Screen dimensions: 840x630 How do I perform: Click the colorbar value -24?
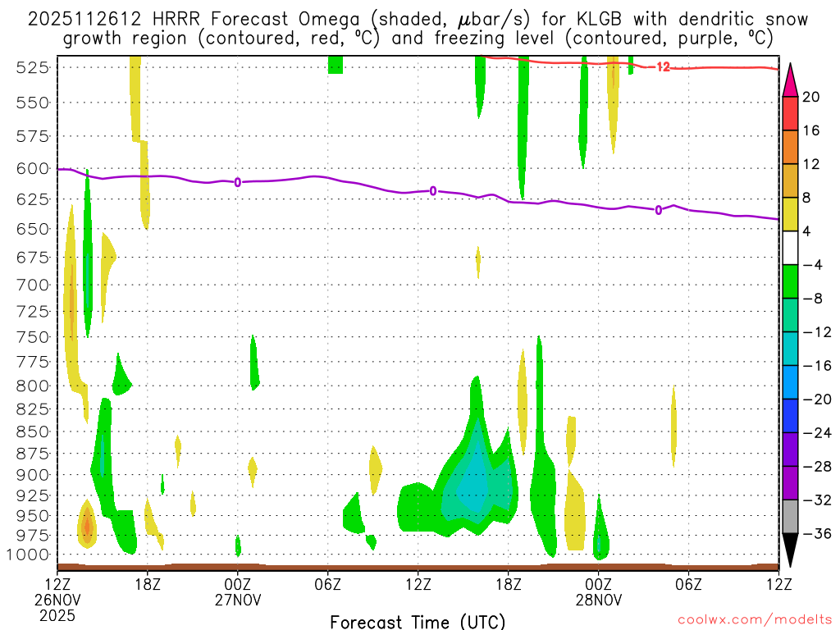[817, 433]
